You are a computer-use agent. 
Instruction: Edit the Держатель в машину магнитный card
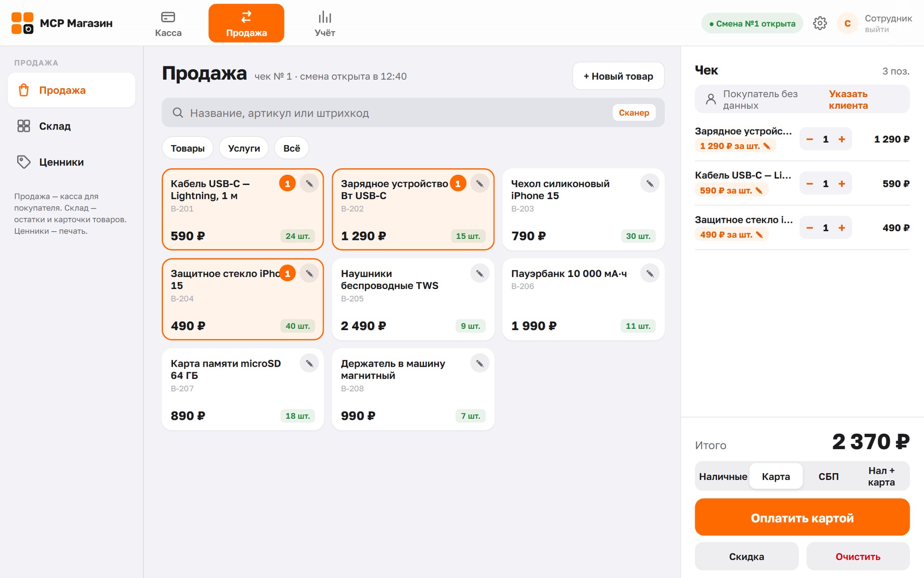(x=480, y=363)
